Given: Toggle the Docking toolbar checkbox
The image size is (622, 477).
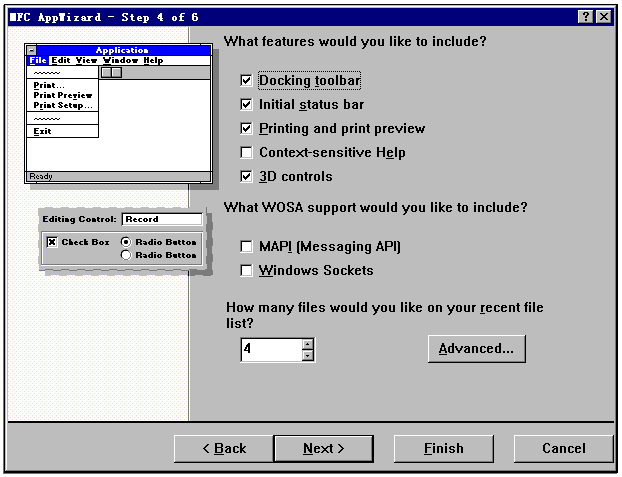Looking at the screenshot, I should pos(246,81).
